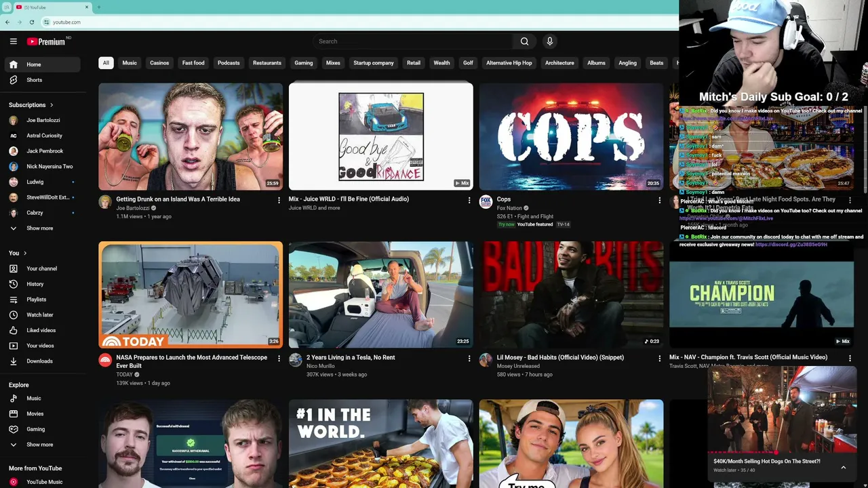The width and height of the screenshot is (868, 488).
Task: Seek using the mini player progress bar
Action: coord(782,452)
